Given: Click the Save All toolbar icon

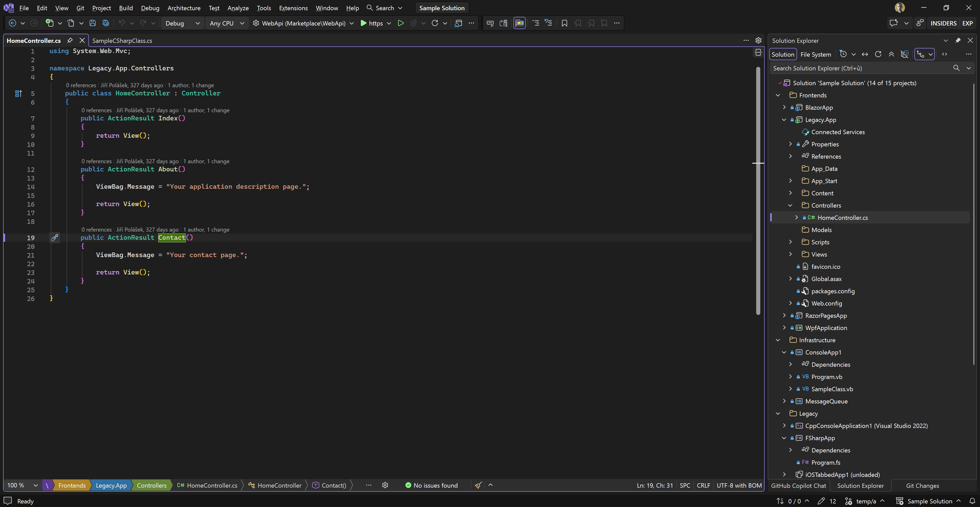Looking at the screenshot, I should pos(106,23).
